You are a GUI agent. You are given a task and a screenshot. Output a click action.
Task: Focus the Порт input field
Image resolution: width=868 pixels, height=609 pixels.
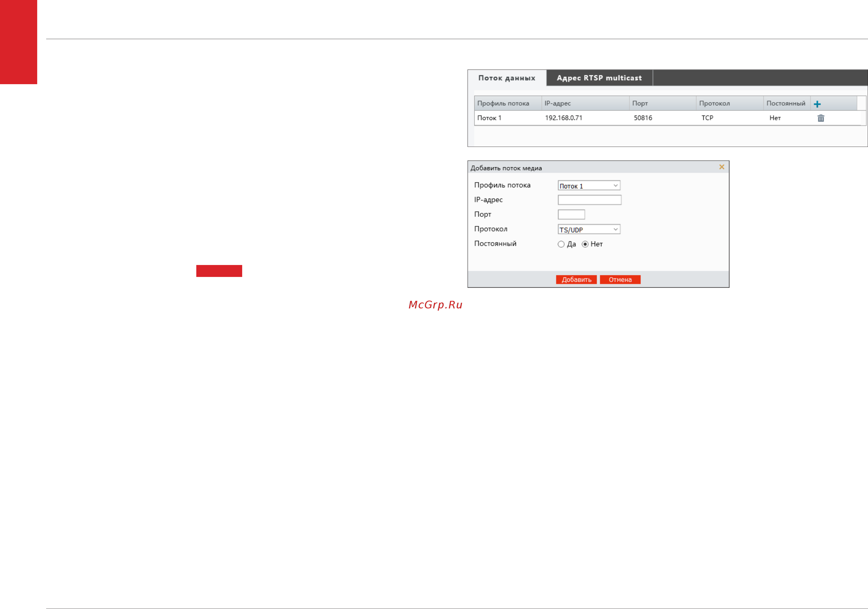571,215
